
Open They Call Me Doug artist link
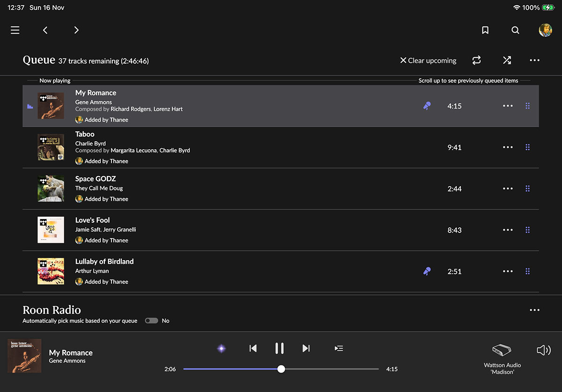pos(99,188)
